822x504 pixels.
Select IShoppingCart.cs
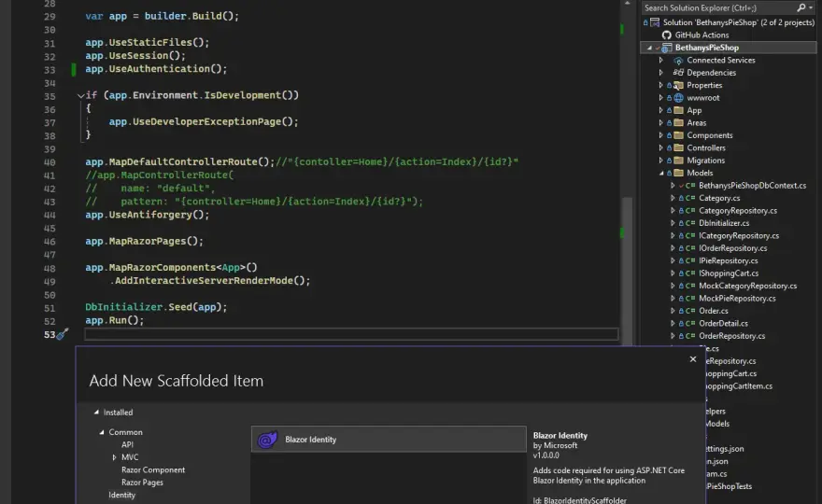click(729, 273)
